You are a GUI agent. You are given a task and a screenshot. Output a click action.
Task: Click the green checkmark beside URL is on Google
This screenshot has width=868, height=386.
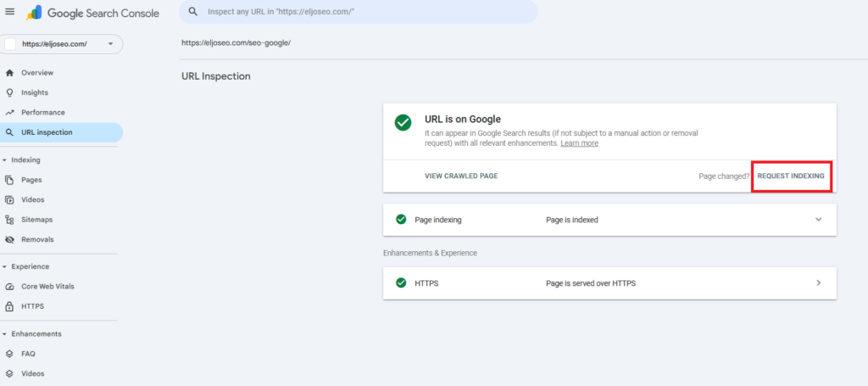pyautogui.click(x=403, y=123)
